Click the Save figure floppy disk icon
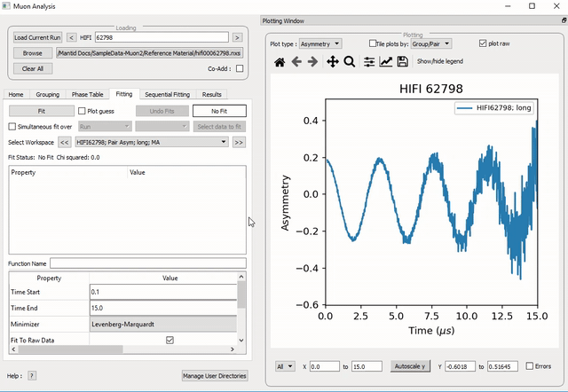 click(403, 62)
